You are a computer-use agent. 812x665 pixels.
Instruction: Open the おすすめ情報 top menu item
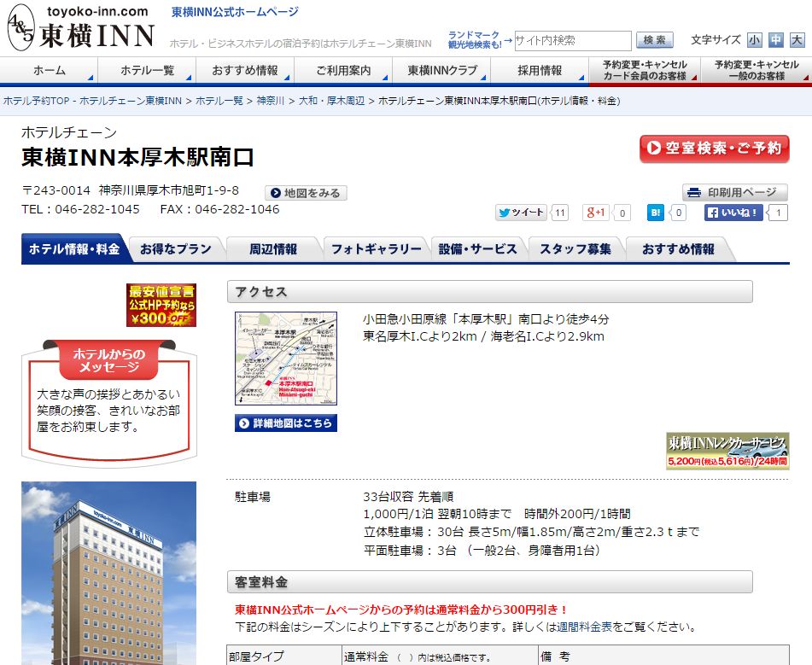click(245, 71)
